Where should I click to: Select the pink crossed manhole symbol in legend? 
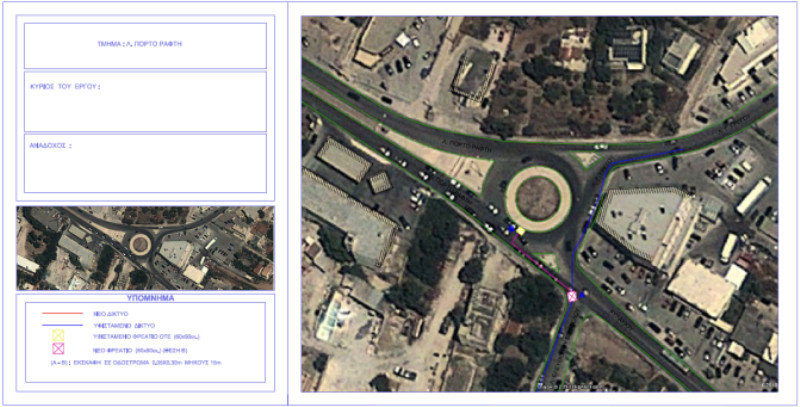pyautogui.click(x=57, y=350)
